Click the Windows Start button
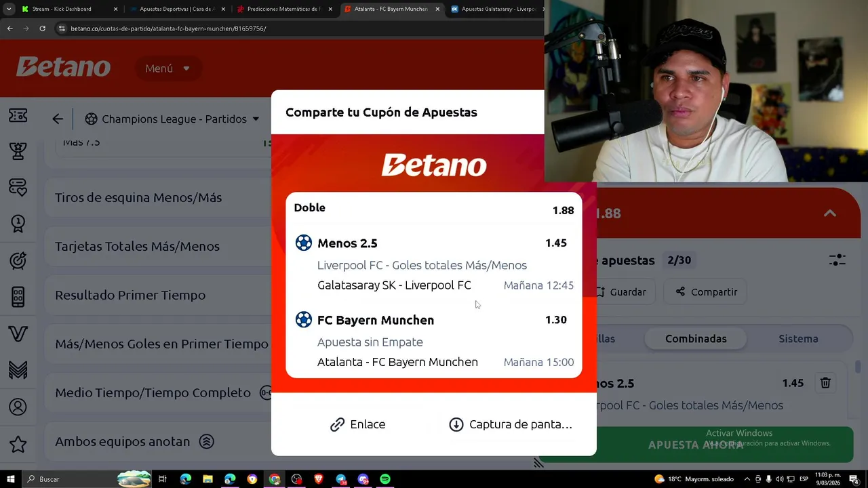Screen dimensions: 868x488 tap(11, 479)
